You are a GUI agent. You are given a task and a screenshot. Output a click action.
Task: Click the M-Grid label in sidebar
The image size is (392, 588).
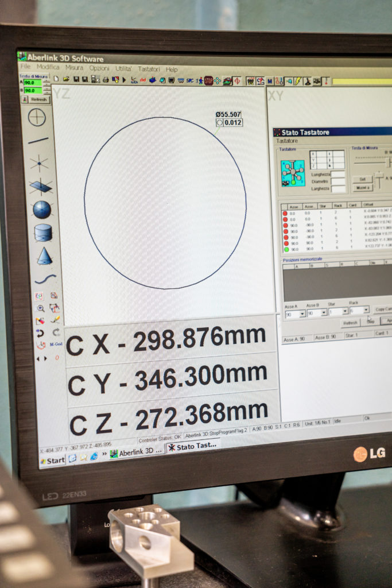pos(56,344)
